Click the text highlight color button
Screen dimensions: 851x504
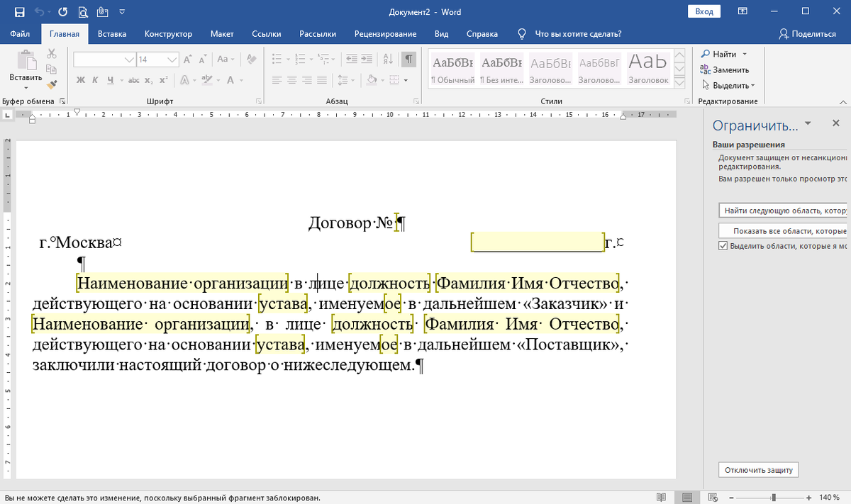pyautogui.click(x=206, y=80)
